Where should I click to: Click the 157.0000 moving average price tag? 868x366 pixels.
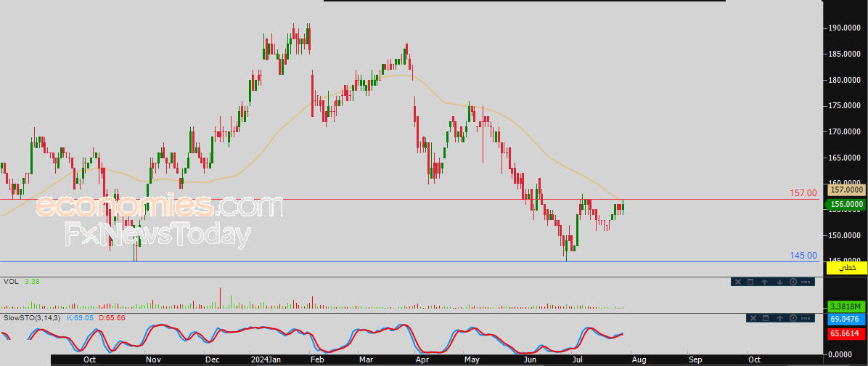tap(846, 190)
